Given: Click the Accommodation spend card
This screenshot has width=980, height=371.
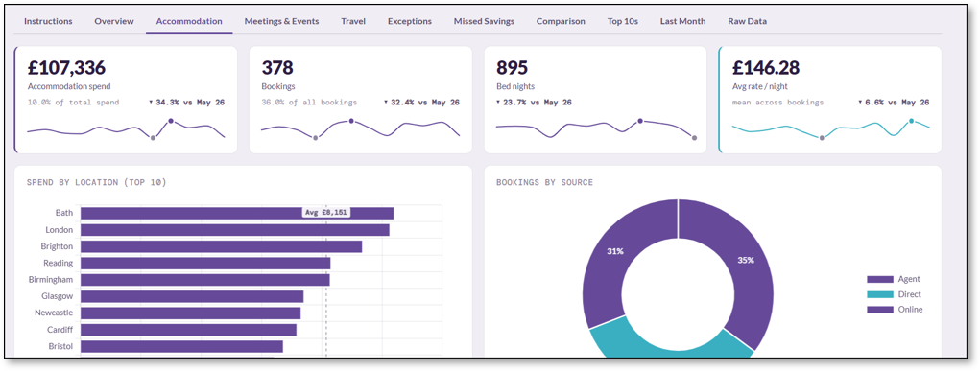Looking at the screenshot, I should [126, 100].
